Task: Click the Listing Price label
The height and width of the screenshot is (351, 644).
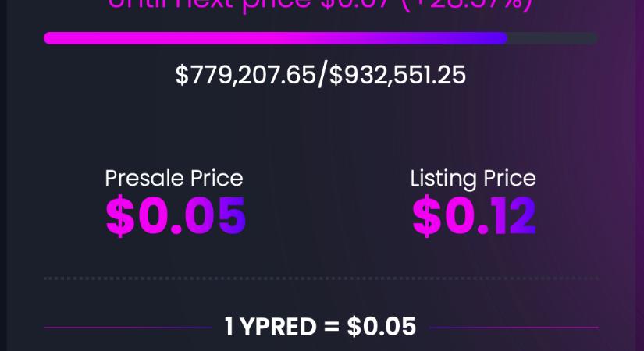Action: (x=473, y=179)
